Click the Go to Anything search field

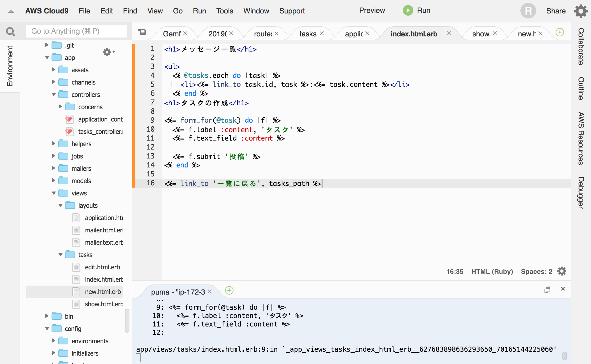click(76, 31)
